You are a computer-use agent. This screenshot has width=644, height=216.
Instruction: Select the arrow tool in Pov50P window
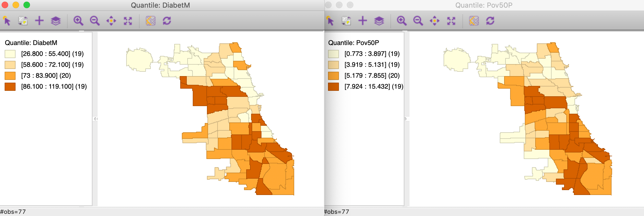330,21
